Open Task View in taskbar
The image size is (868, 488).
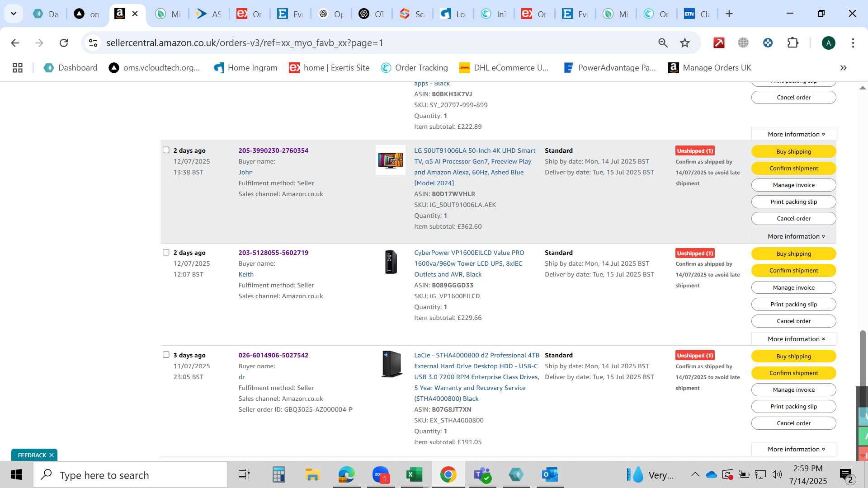click(244, 475)
